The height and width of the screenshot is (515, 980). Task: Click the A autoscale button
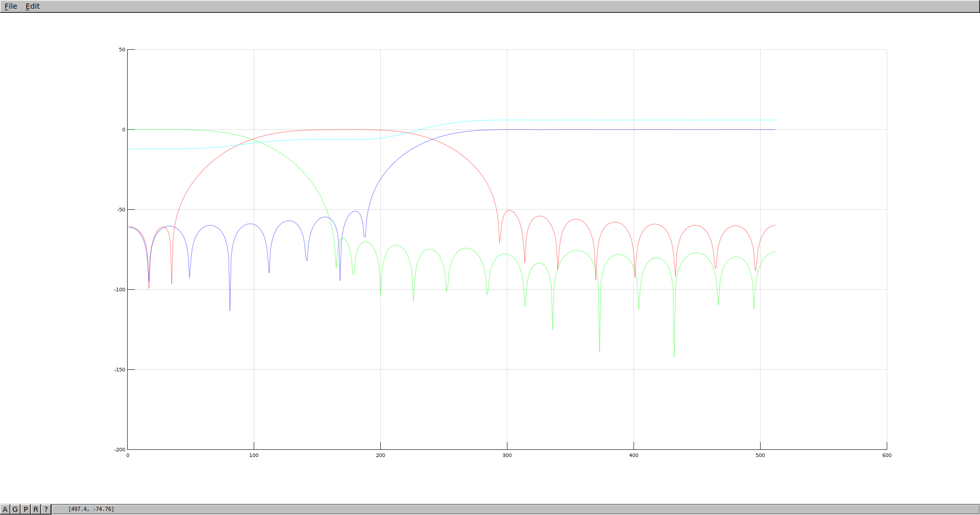coord(6,509)
